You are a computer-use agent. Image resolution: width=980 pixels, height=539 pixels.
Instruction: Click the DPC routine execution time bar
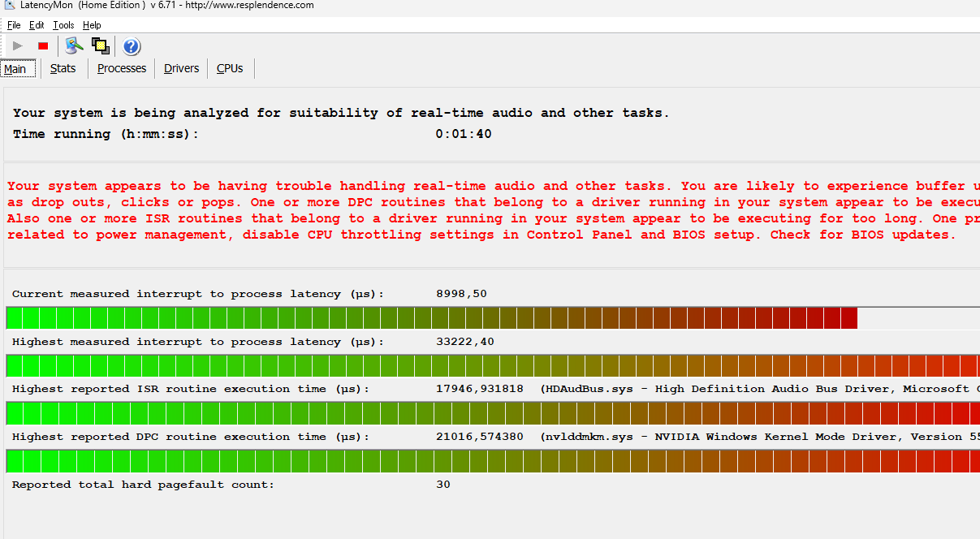pyautogui.click(x=493, y=461)
